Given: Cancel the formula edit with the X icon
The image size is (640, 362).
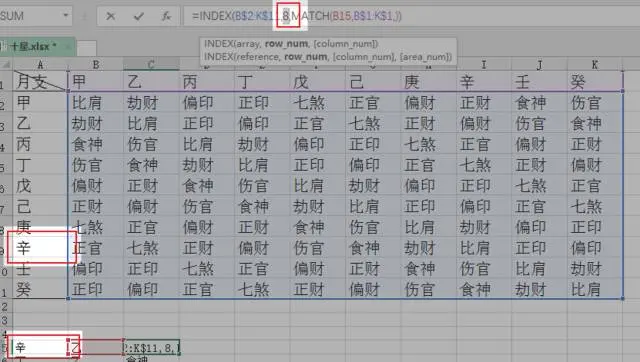Looking at the screenshot, I should pos(110,16).
